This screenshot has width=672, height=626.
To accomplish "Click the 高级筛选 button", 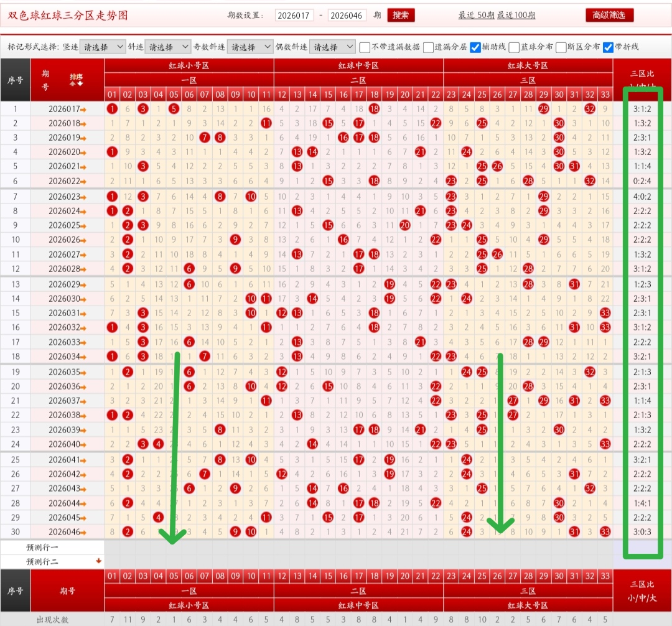I will (609, 15).
